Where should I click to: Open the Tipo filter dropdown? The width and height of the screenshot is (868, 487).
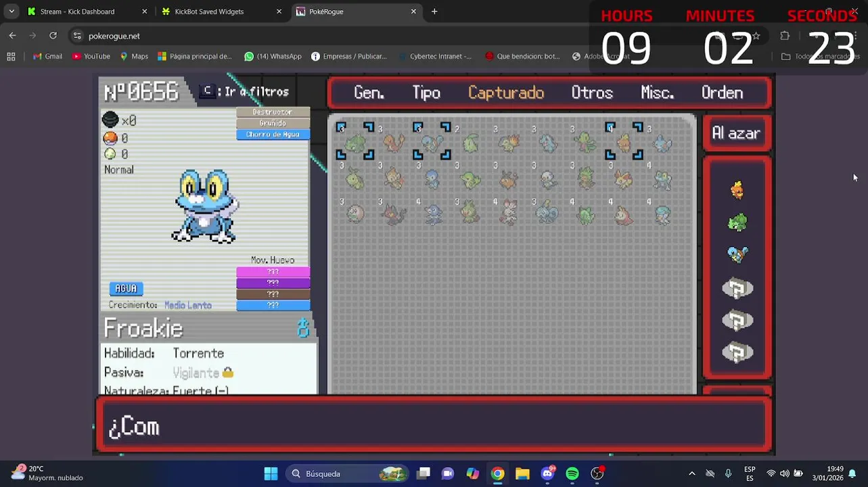coord(426,93)
